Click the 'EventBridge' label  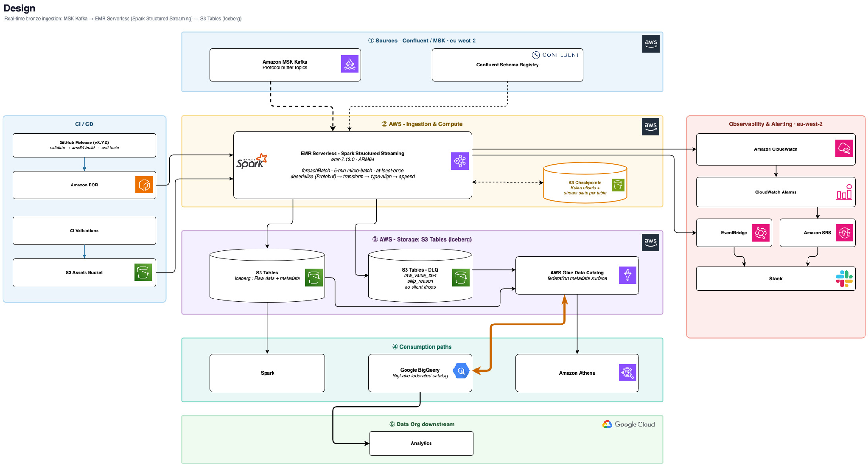pyautogui.click(x=734, y=233)
